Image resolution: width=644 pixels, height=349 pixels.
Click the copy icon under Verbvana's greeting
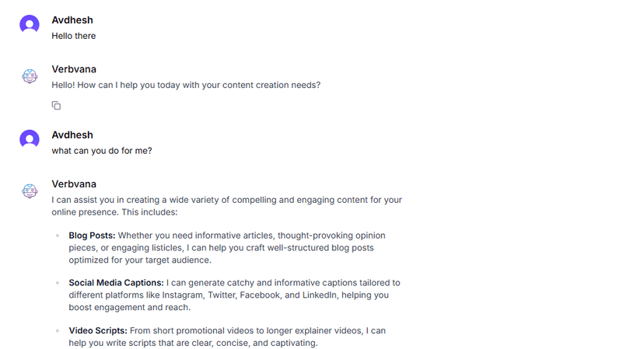[56, 106]
